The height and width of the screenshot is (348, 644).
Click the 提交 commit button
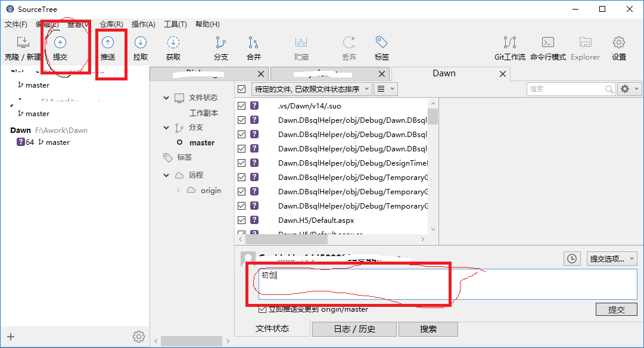click(616, 310)
